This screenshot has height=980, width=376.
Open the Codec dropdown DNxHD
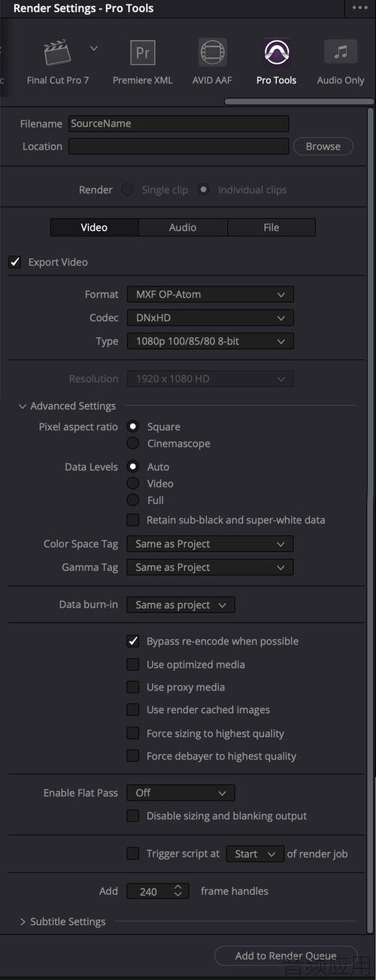(210, 317)
